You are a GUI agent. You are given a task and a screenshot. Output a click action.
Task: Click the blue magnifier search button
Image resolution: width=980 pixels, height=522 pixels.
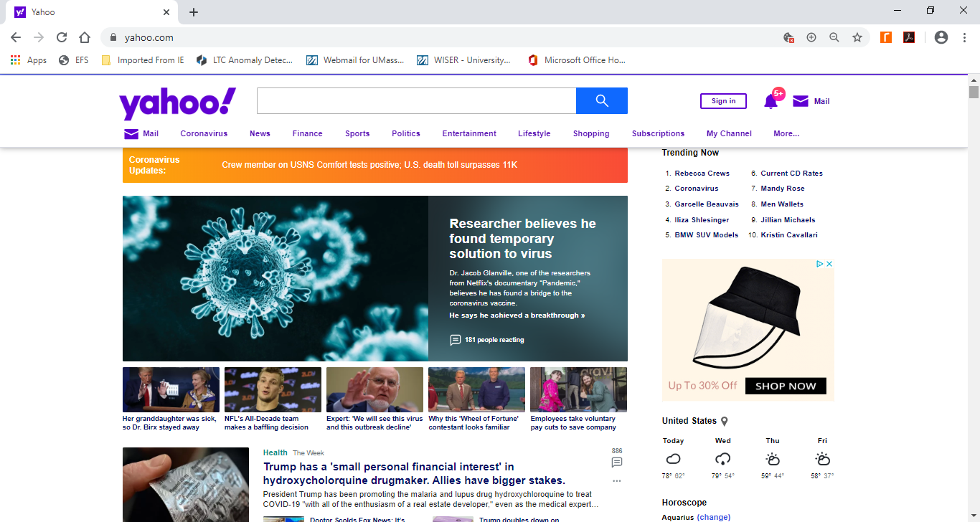coord(601,100)
